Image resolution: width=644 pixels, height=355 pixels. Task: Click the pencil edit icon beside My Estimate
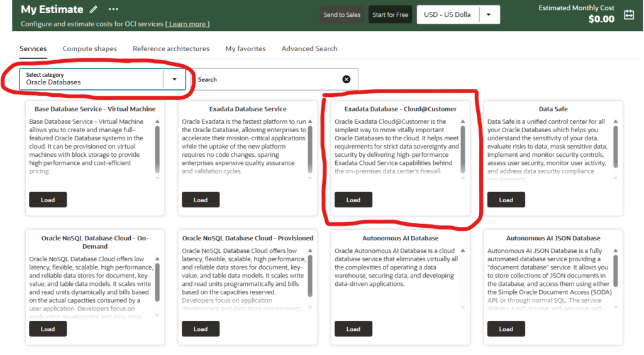94,9
